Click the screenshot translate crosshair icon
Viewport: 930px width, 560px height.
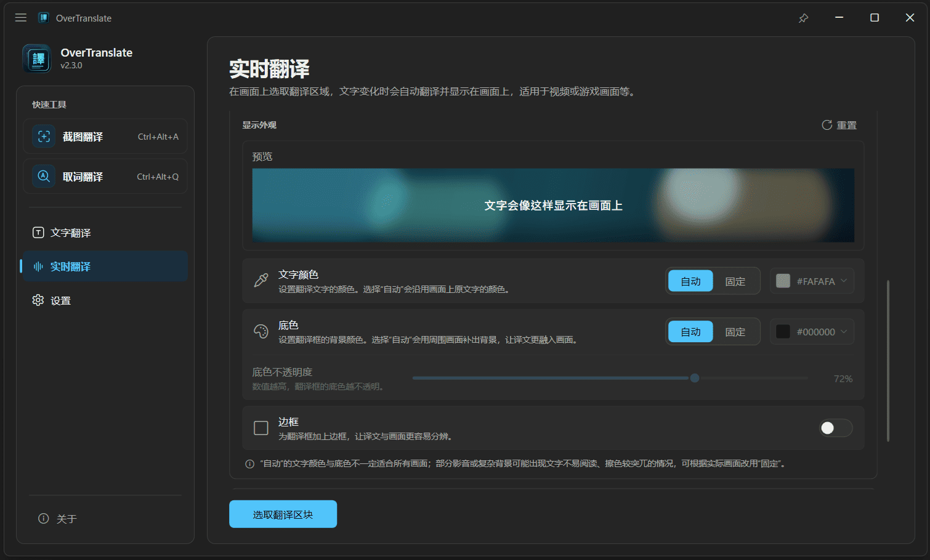[44, 137]
